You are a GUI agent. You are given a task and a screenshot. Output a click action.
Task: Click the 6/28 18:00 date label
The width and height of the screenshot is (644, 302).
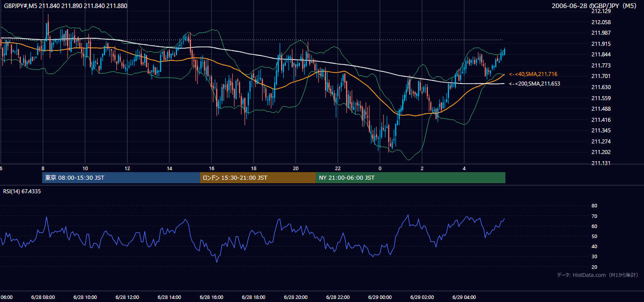tap(253, 297)
